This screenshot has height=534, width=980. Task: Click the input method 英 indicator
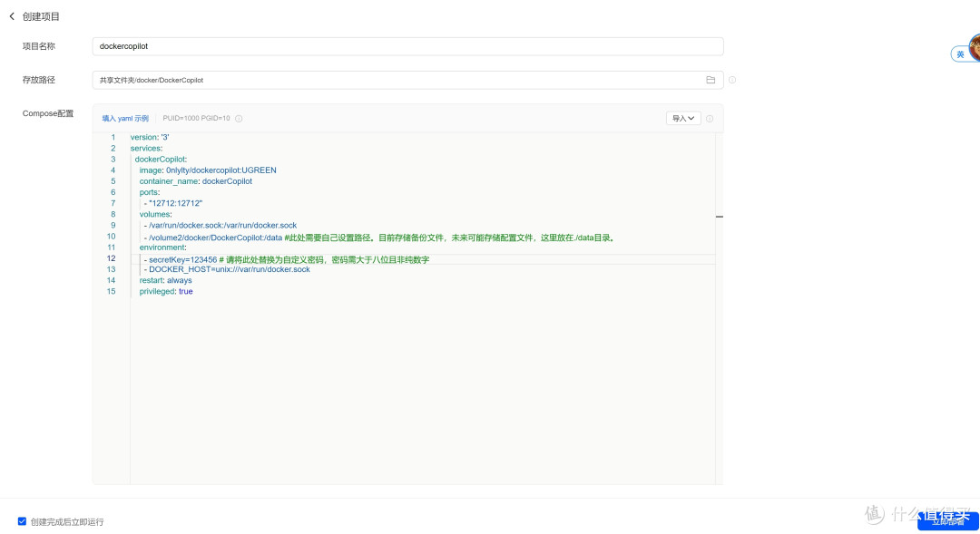(x=961, y=54)
